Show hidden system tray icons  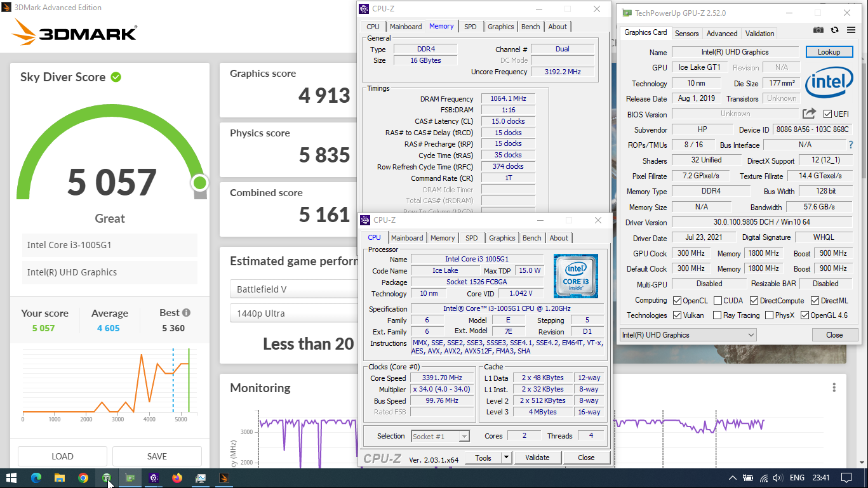click(732, 478)
